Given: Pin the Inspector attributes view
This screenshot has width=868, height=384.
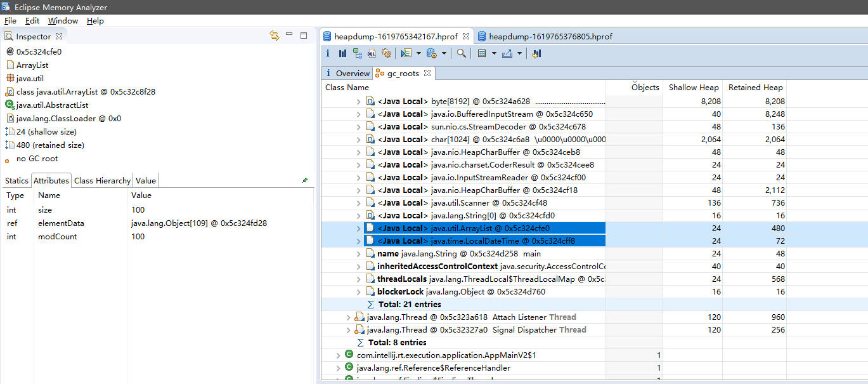Looking at the screenshot, I should [x=305, y=180].
